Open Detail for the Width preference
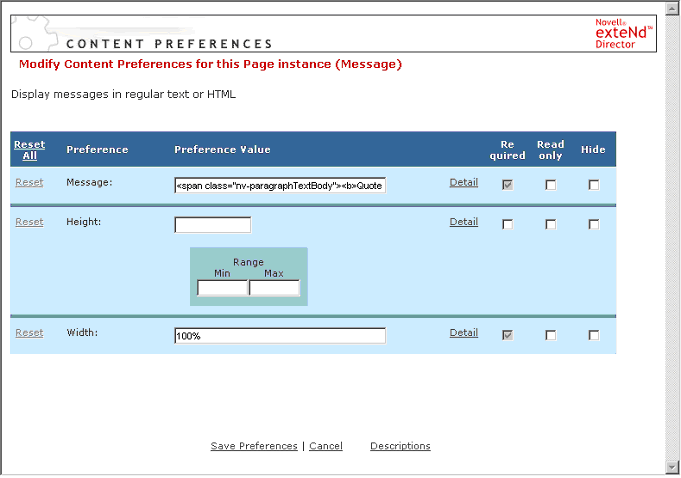 464,333
